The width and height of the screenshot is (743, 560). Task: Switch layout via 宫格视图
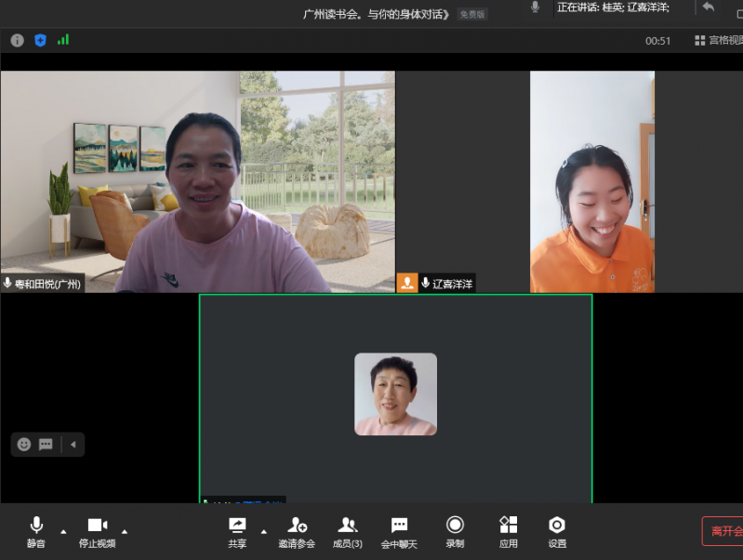[718, 40]
